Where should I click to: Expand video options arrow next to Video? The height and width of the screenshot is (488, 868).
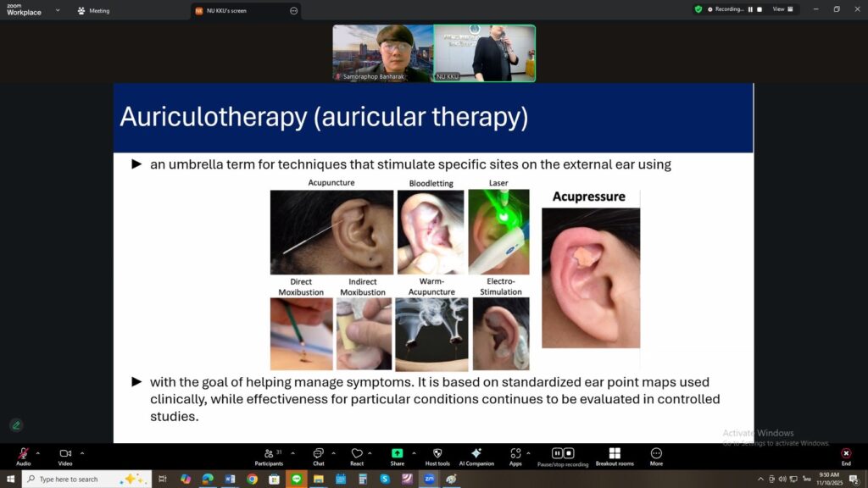point(82,452)
